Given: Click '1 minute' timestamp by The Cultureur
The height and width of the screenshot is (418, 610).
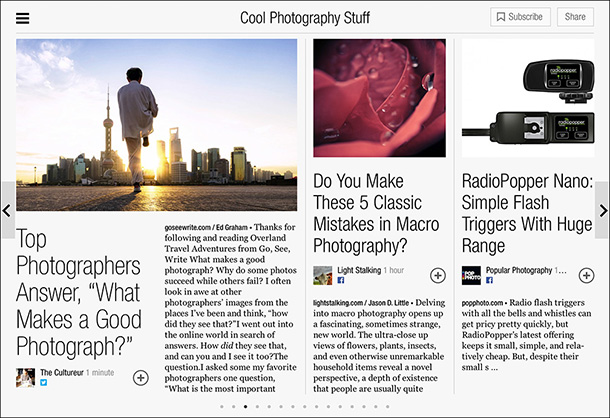Looking at the screenshot, I should (x=100, y=372).
